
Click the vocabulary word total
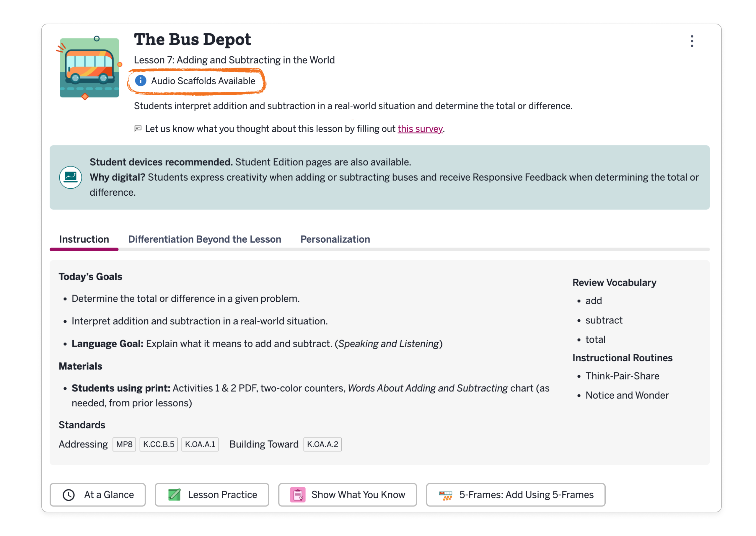595,340
